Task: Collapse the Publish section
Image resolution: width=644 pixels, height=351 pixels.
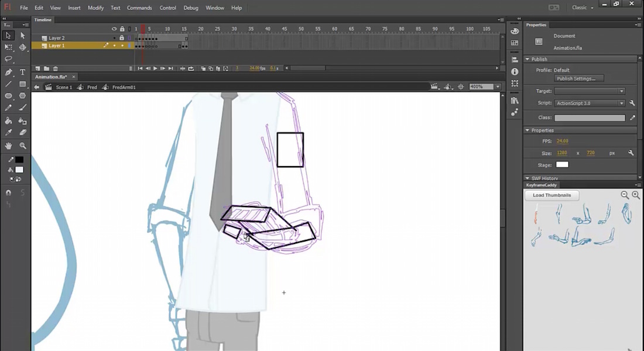Action: [x=527, y=59]
